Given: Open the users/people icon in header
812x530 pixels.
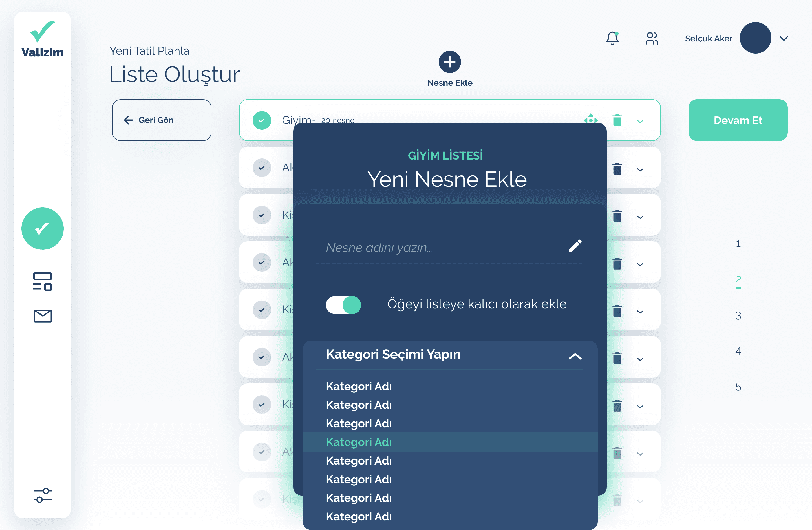Looking at the screenshot, I should click(x=652, y=38).
